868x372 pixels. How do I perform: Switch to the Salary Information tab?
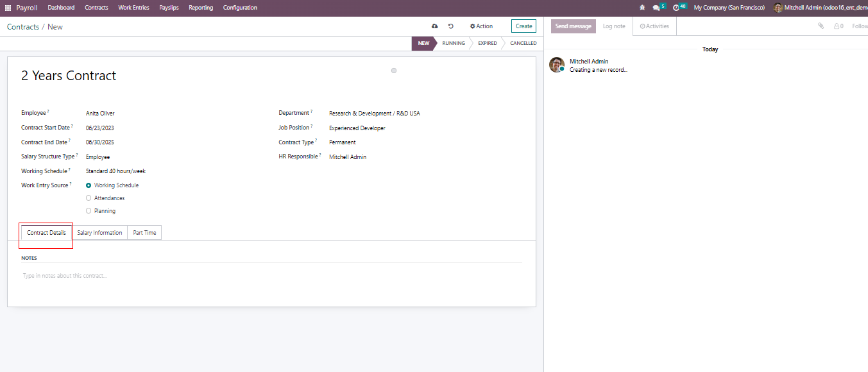point(99,233)
